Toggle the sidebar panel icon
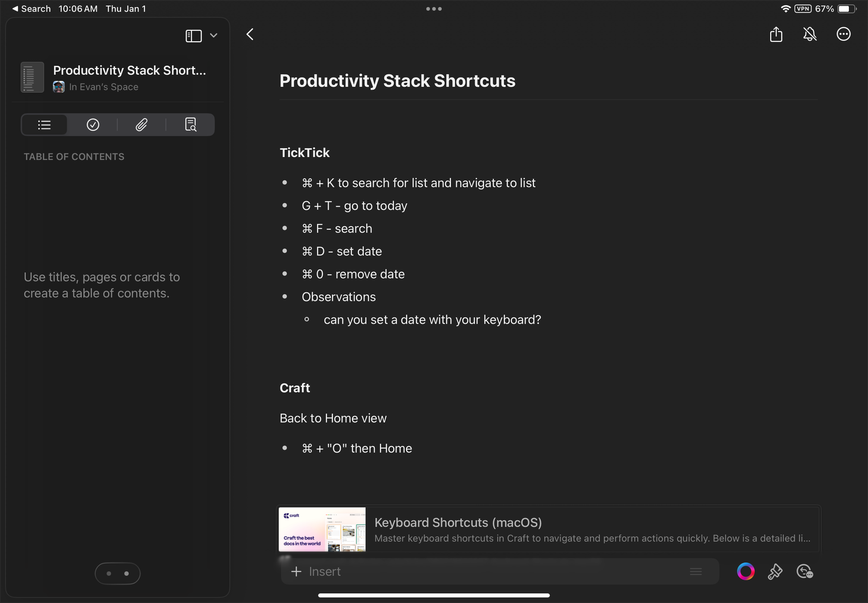 pyautogui.click(x=194, y=36)
